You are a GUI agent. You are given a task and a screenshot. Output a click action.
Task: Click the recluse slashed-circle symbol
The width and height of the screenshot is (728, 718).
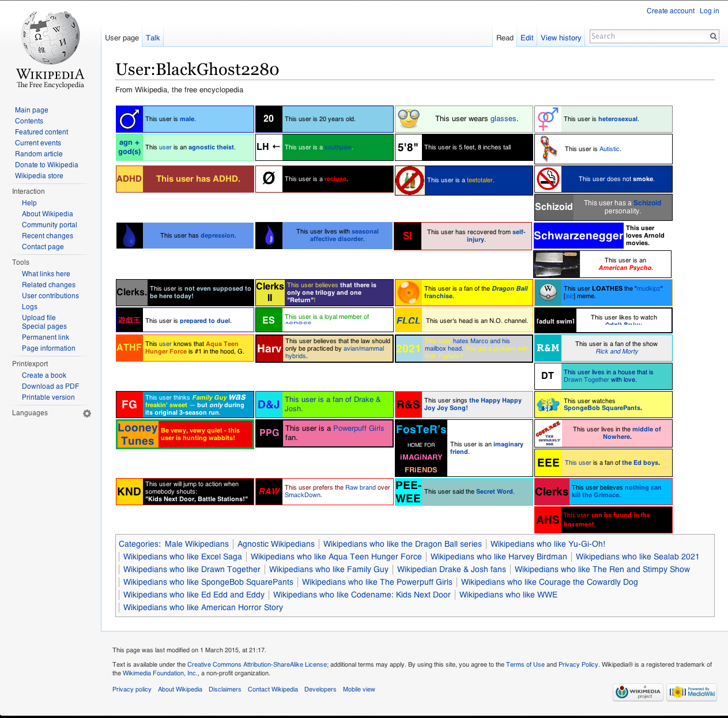(269, 179)
